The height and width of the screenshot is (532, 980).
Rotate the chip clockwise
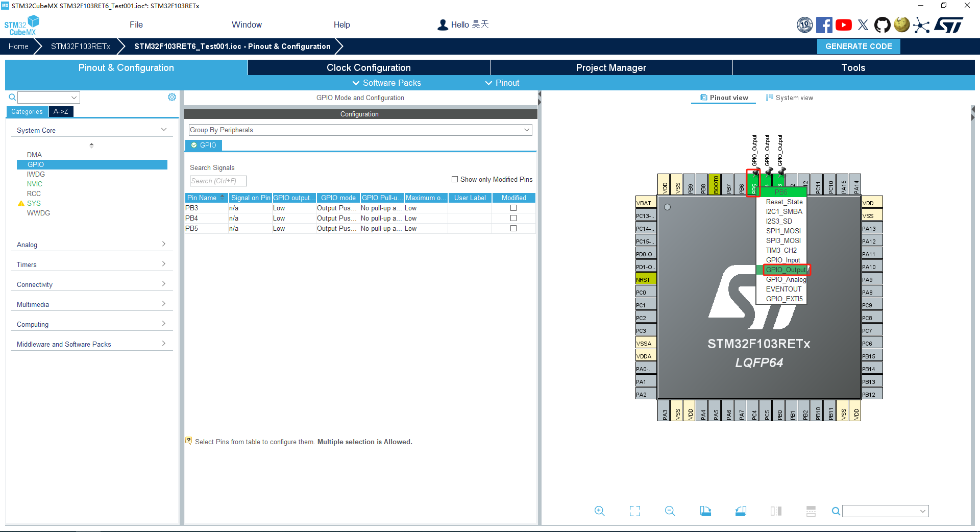click(x=705, y=511)
